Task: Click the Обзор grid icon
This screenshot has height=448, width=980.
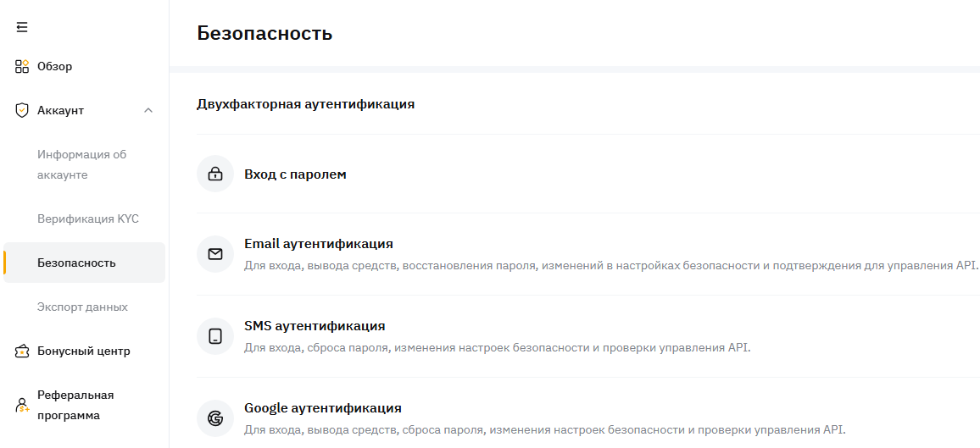Action: pos(22,66)
